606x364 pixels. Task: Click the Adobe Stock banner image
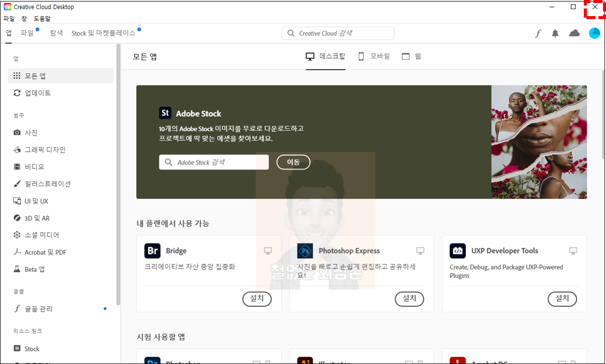539,142
